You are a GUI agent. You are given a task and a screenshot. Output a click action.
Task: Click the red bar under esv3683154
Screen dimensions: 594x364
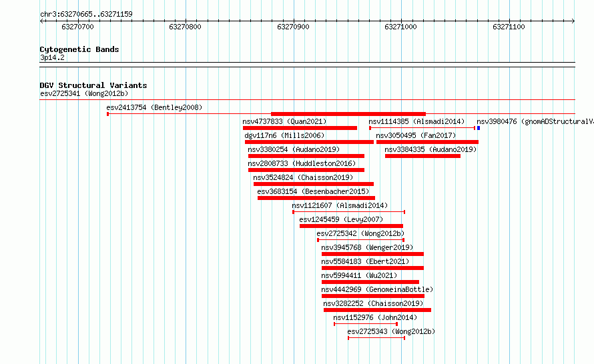point(316,198)
